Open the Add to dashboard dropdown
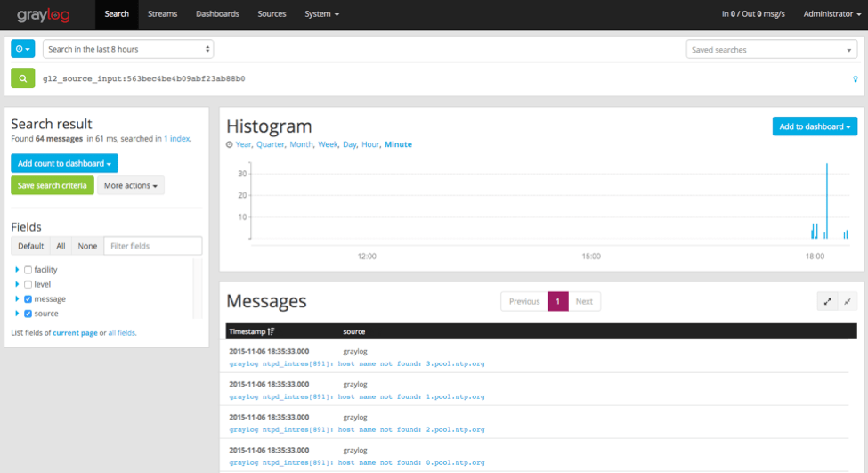 coord(815,126)
